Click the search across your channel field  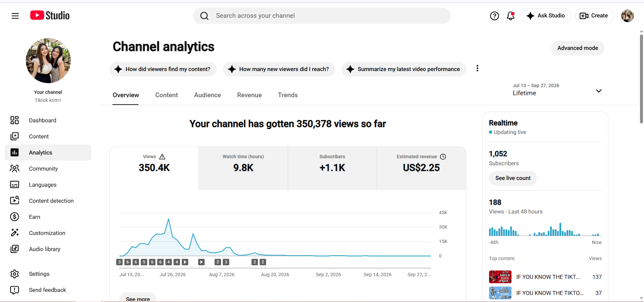click(322, 16)
